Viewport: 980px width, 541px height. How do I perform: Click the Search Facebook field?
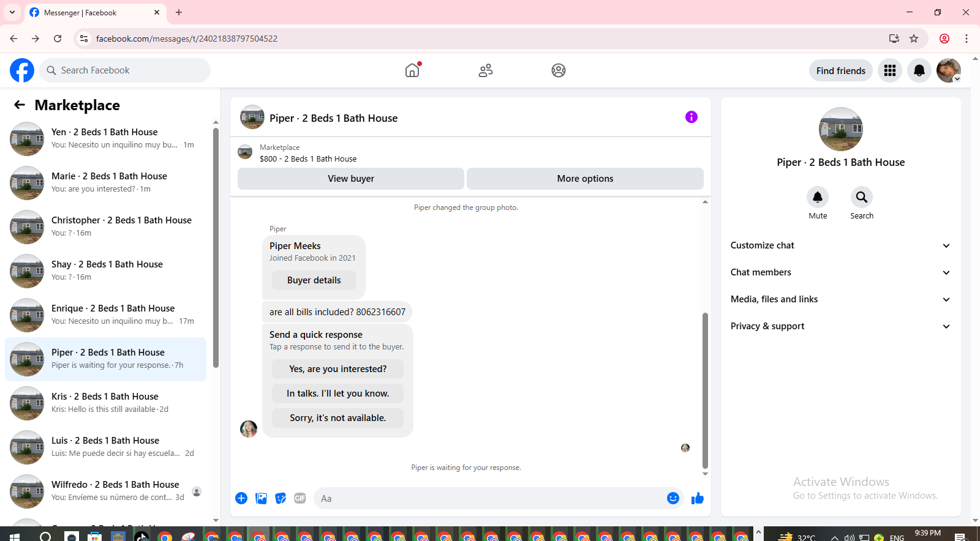[x=125, y=70]
